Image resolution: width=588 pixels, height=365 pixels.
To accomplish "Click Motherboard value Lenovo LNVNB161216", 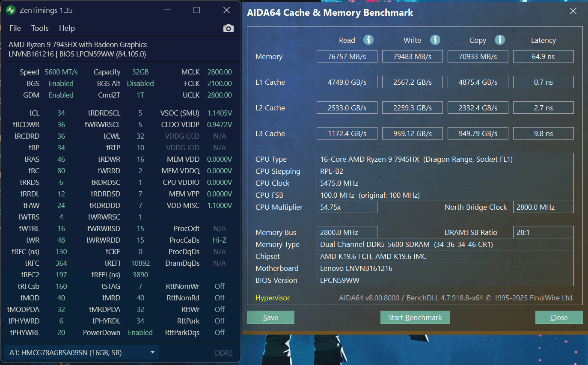I will [445, 268].
